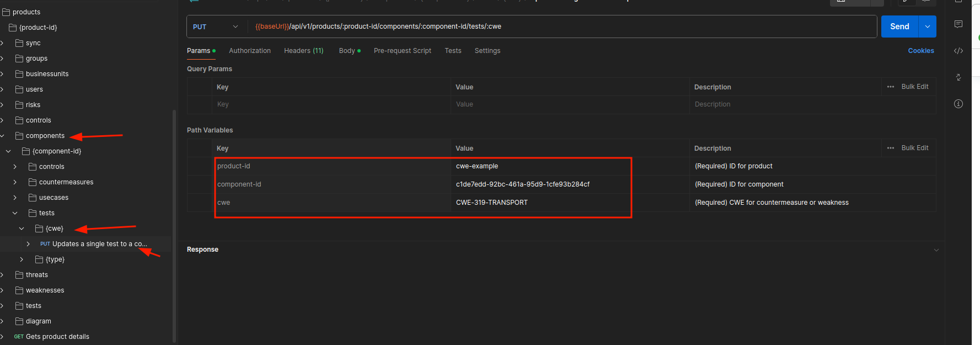The image size is (980, 345).
Task: Click the 'component-id' path variable key
Action: coord(239,184)
